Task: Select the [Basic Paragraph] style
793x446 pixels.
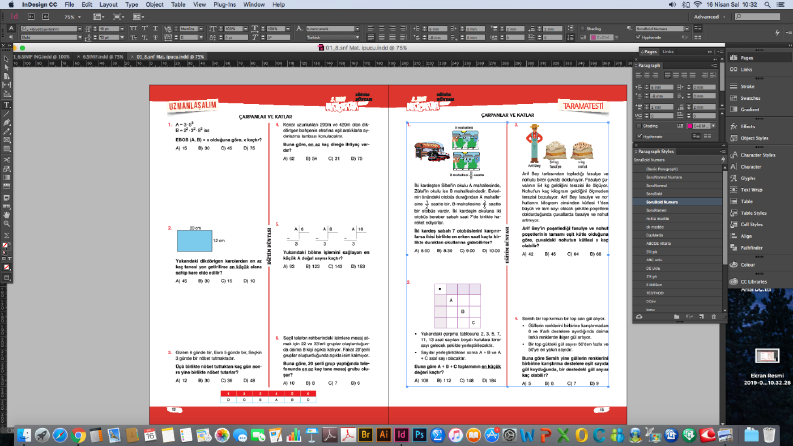Action: (x=662, y=169)
